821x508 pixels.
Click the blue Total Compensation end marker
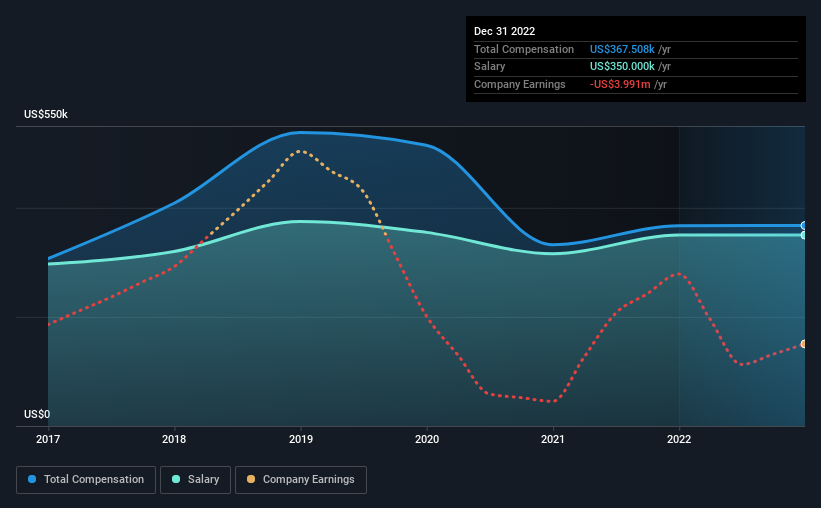coord(804,226)
